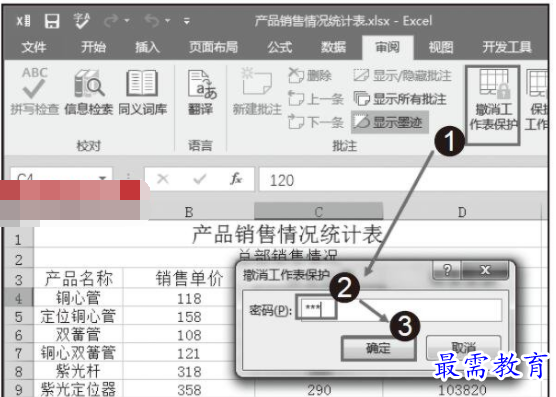556x397 pixels.
Task: Switch to the 开始 ribbon tab
Action: 93,47
